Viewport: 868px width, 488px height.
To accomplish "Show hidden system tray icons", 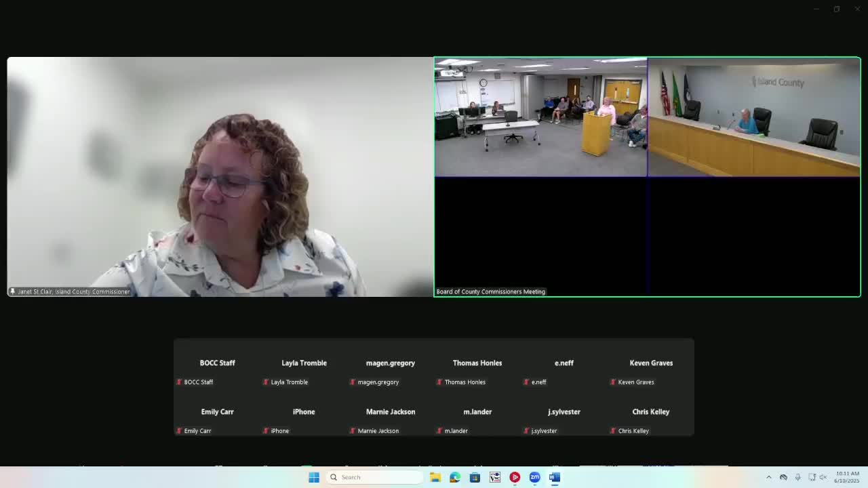I will [x=769, y=477].
